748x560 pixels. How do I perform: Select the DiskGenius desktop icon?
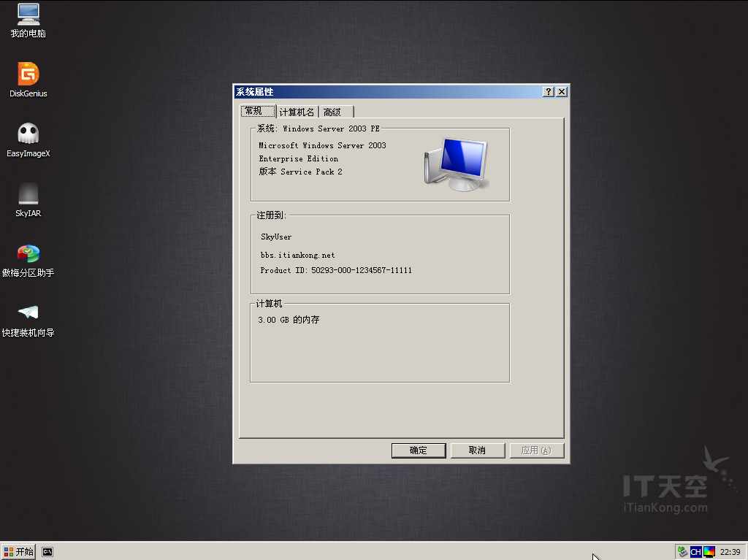tap(28, 80)
